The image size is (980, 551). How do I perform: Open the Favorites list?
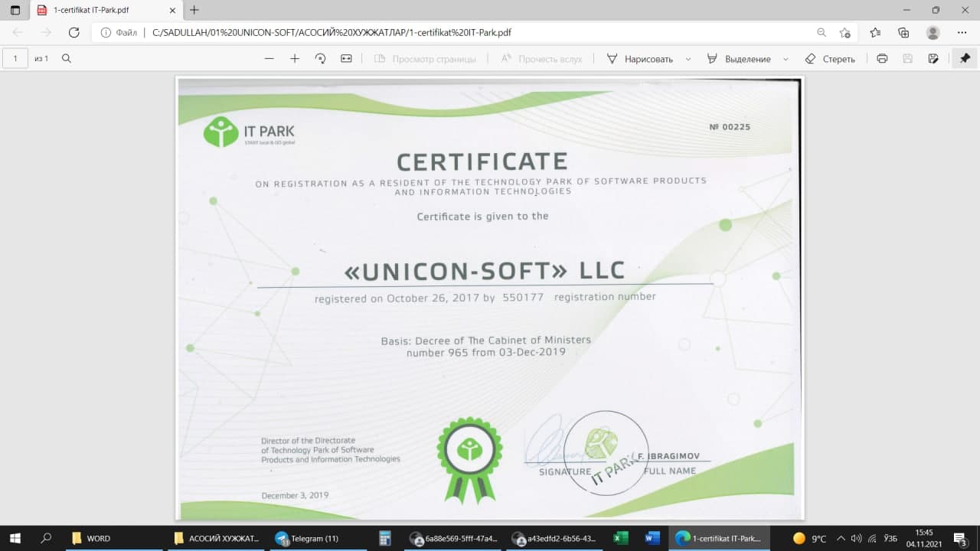[x=876, y=33]
